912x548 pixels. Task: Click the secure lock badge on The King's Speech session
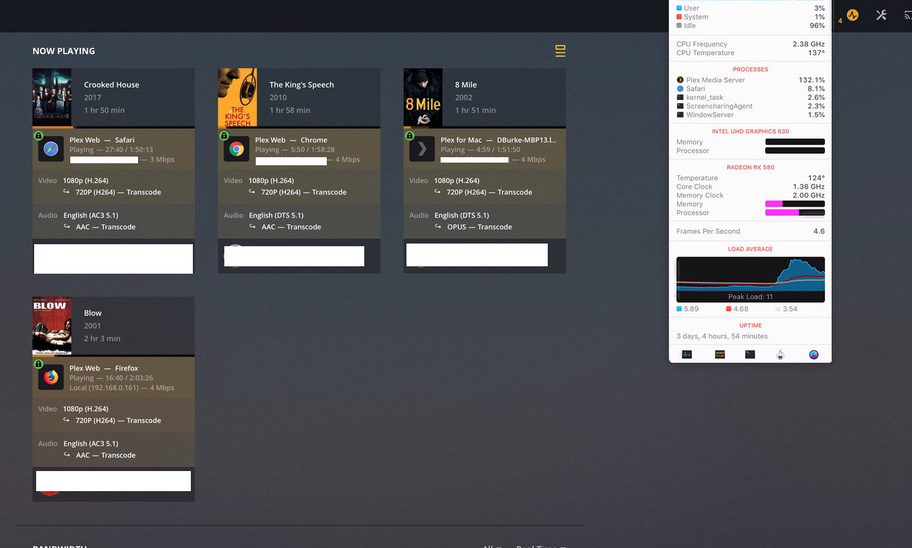224,136
